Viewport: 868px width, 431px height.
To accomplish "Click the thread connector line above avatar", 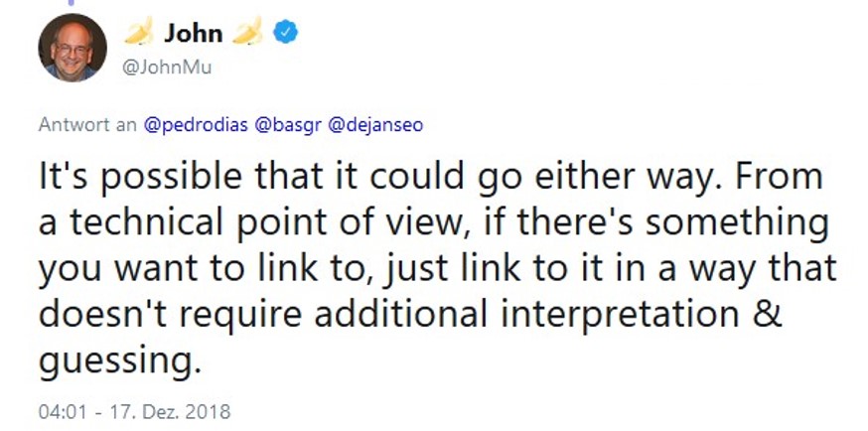I will pyautogui.click(x=71, y=3).
